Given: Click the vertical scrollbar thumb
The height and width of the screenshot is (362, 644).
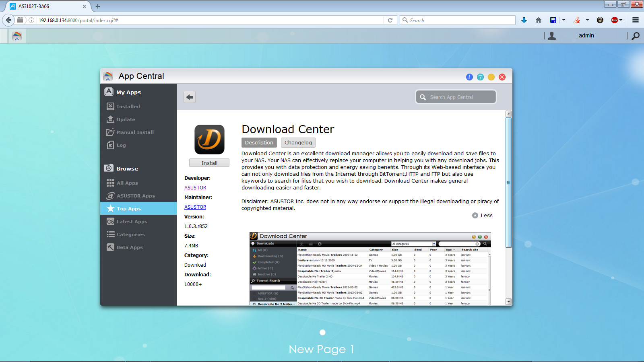Looking at the screenshot, I should coord(509,183).
